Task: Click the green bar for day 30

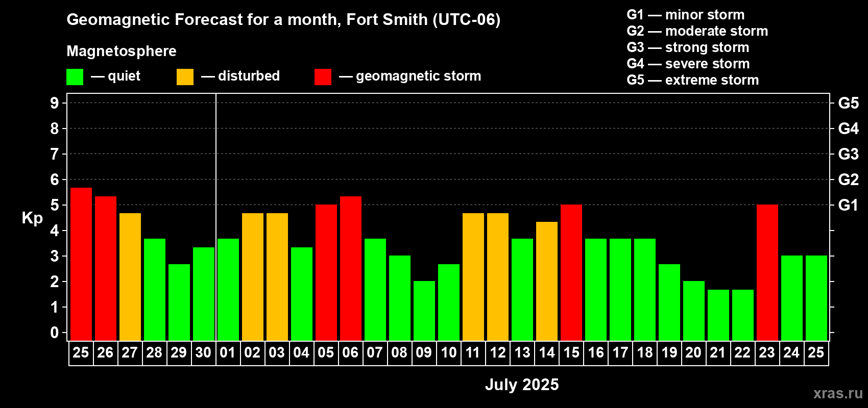Action: point(204,294)
